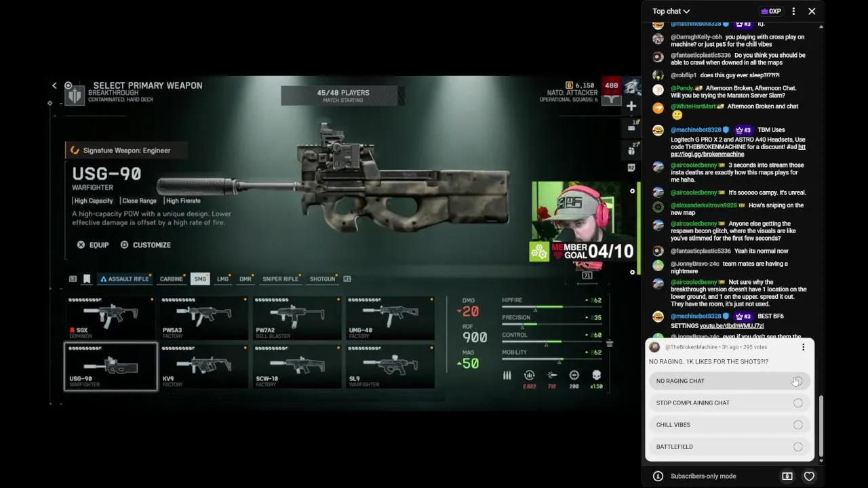Open the Super Chat dollar icon
The width and height of the screenshot is (868, 488).
pyautogui.click(x=787, y=476)
